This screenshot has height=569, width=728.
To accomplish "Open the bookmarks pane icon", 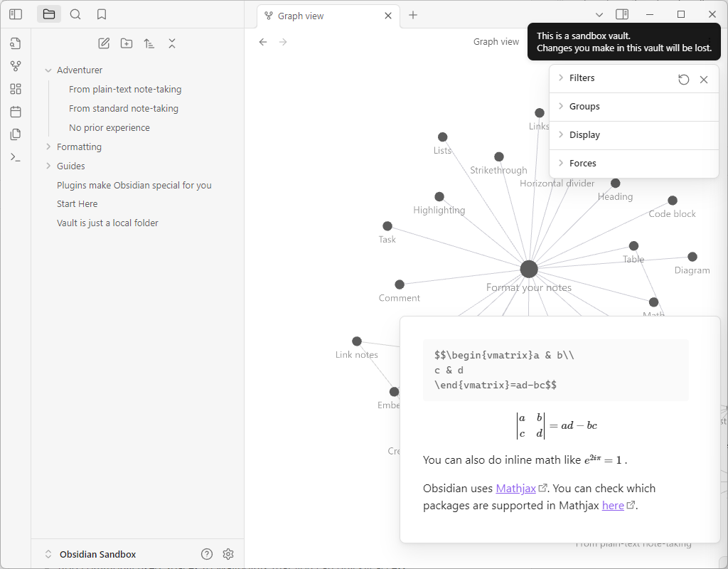I will pos(102,14).
